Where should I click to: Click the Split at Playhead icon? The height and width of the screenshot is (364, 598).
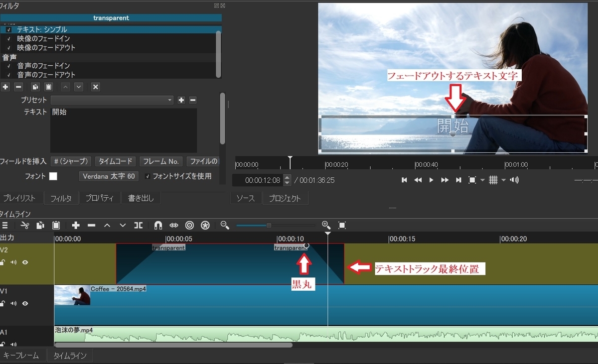click(139, 226)
